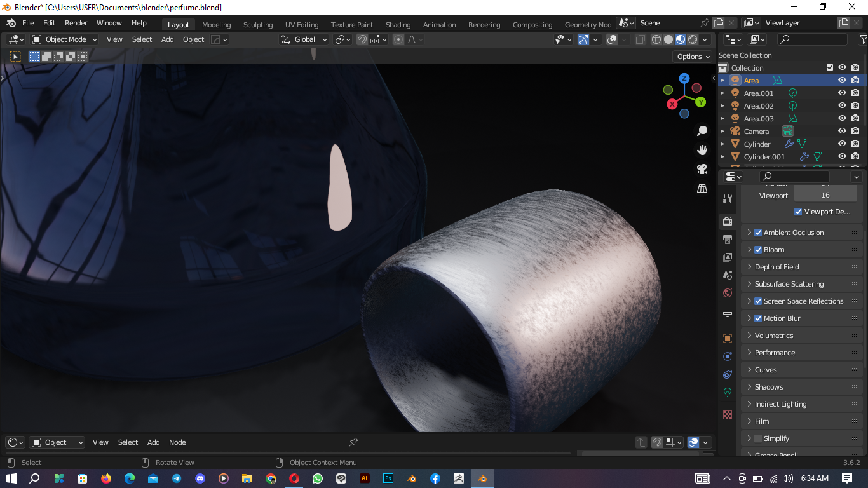Click the viewport pan hand icon
Screen dimensions: 868x488
coord(702,150)
